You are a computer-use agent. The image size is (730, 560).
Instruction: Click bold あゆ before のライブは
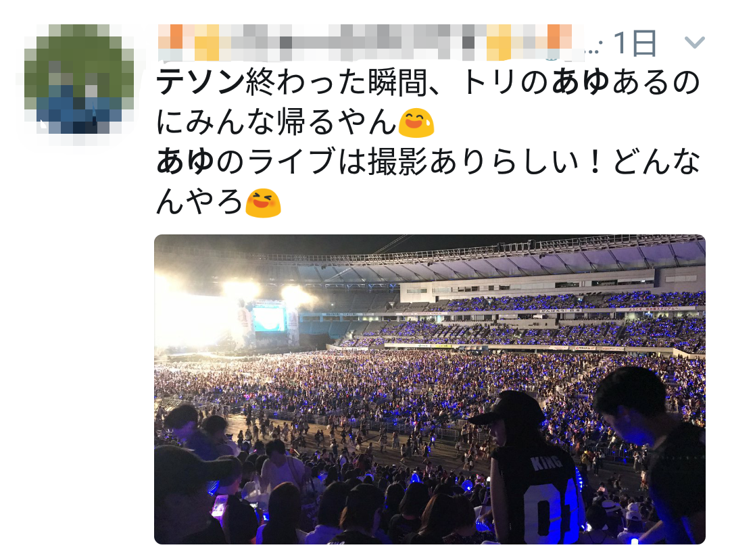(x=185, y=162)
